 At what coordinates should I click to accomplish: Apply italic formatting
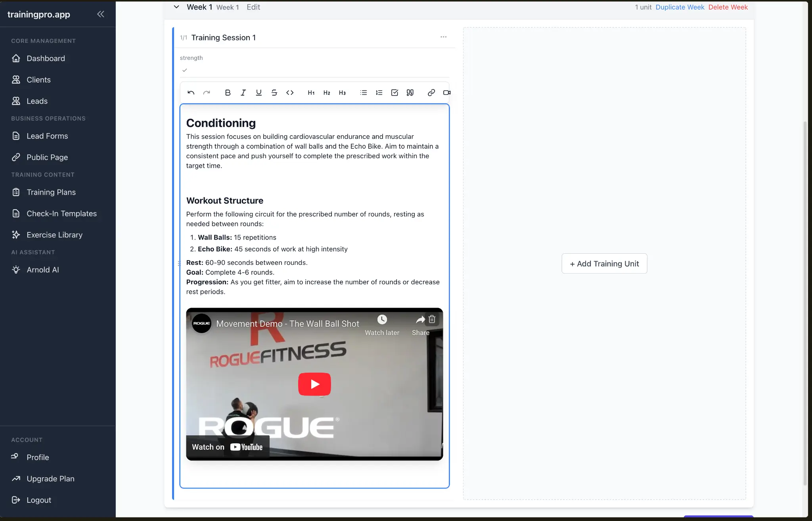coord(243,93)
